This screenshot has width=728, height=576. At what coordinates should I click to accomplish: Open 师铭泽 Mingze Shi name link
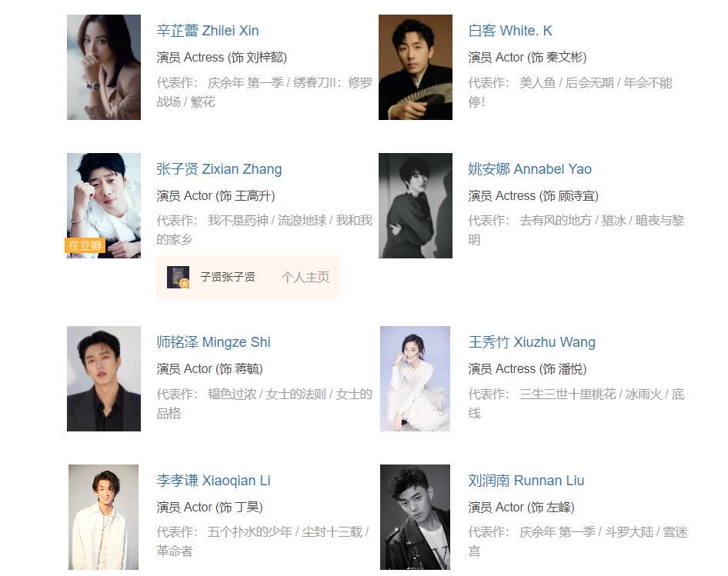coord(214,342)
